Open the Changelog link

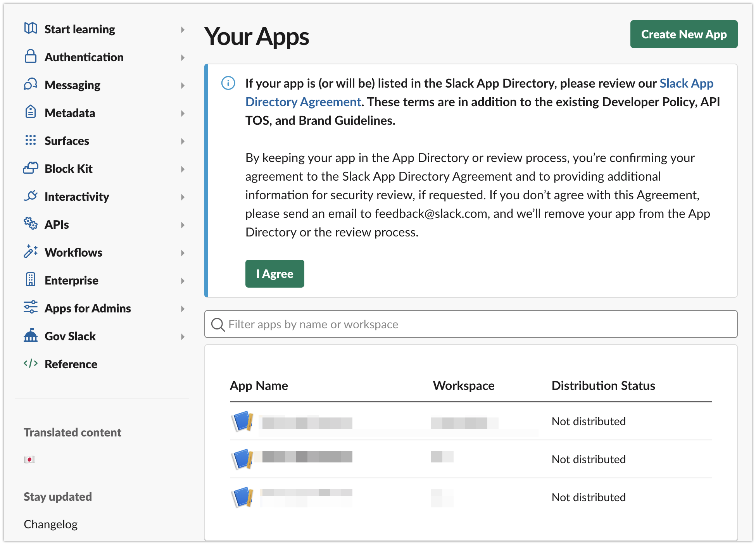pyautogui.click(x=51, y=524)
